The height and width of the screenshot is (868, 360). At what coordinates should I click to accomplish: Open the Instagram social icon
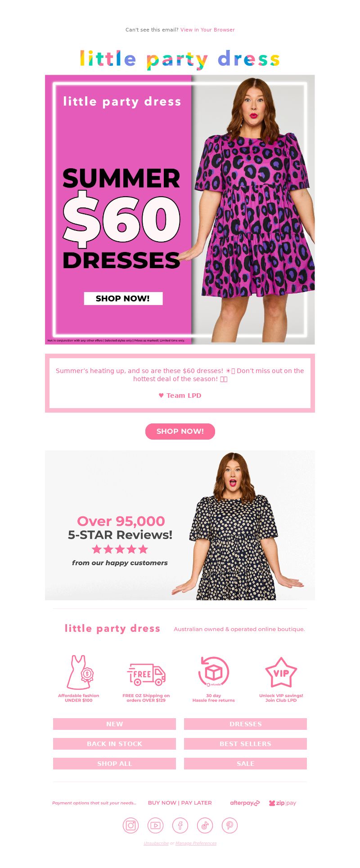pyautogui.click(x=130, y=825)
